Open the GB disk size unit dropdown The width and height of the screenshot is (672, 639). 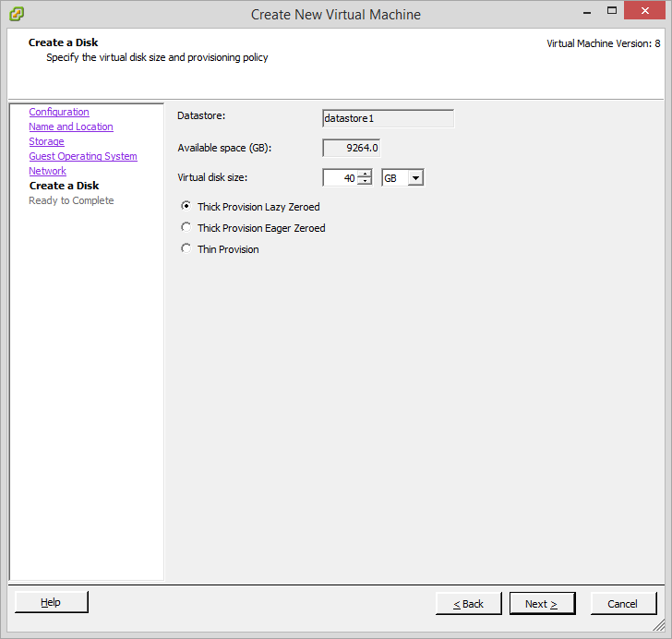click(x=415, y=178)
